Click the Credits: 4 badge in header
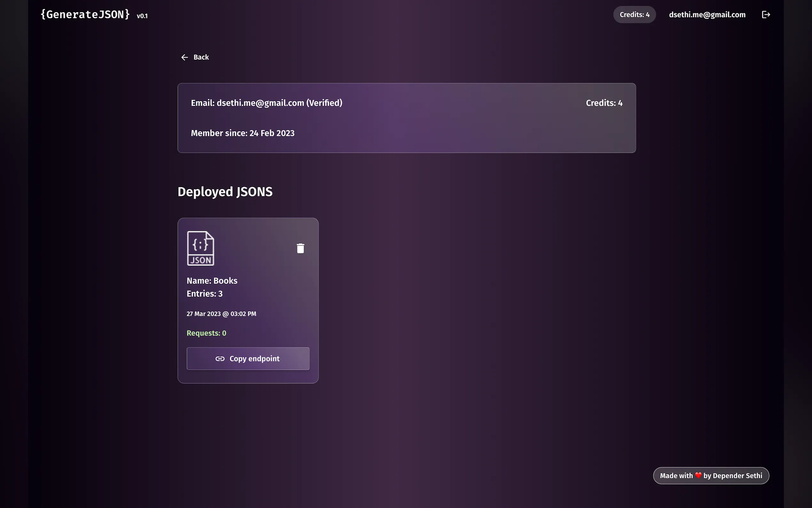812x508 pixels. pos(634,14)
